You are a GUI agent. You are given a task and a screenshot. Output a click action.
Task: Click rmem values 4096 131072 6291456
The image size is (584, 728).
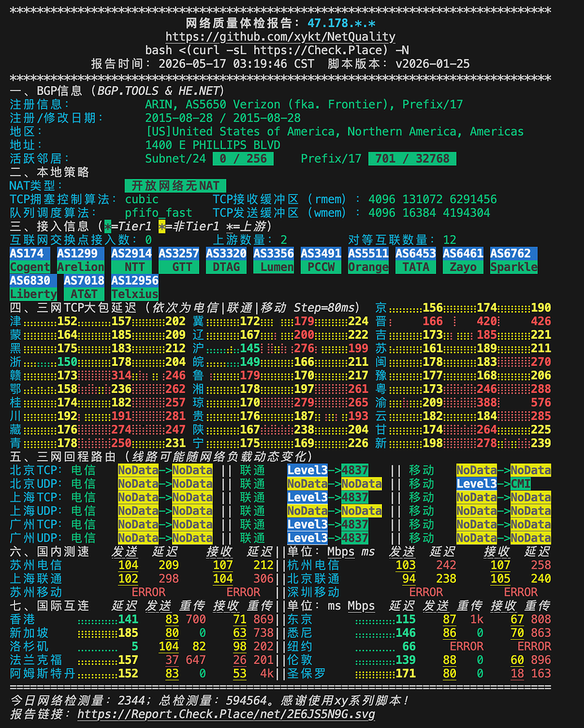[432, 199]
